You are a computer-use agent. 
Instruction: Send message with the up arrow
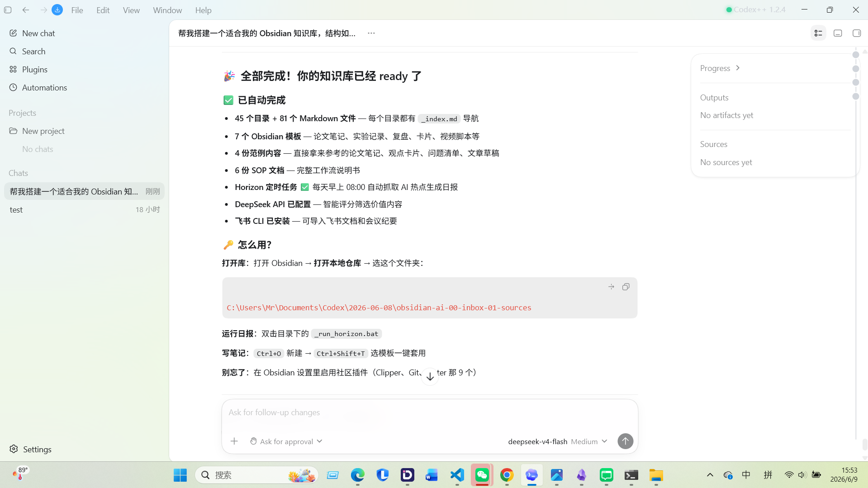click(626, 441)
